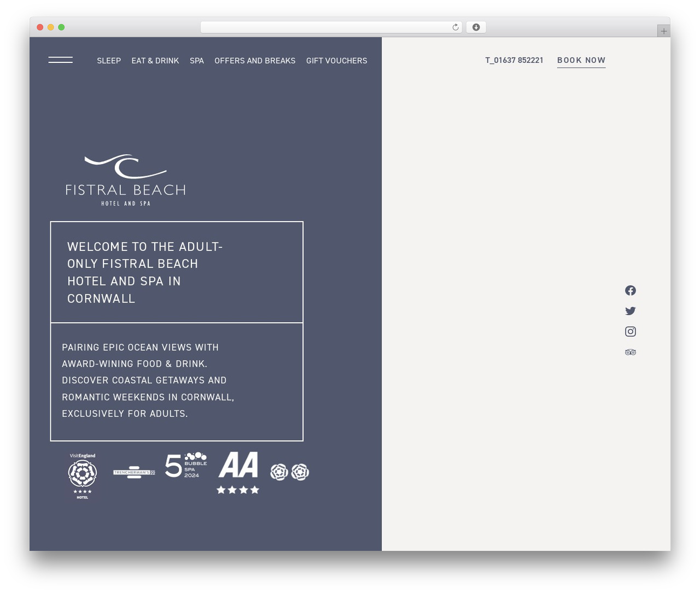The height and width of the screenshot is (593, 700).
Task: Open the Offers and Breaks menu item
Action: coord(255,61)
